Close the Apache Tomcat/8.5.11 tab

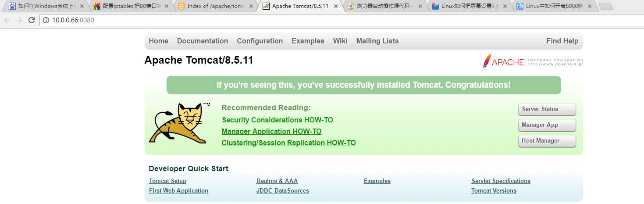pyautogui.click(x=335, y=6)
